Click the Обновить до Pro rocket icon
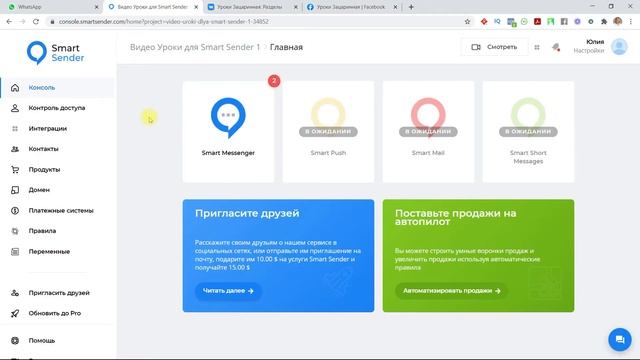640x360 pixels. pos(15,313)
